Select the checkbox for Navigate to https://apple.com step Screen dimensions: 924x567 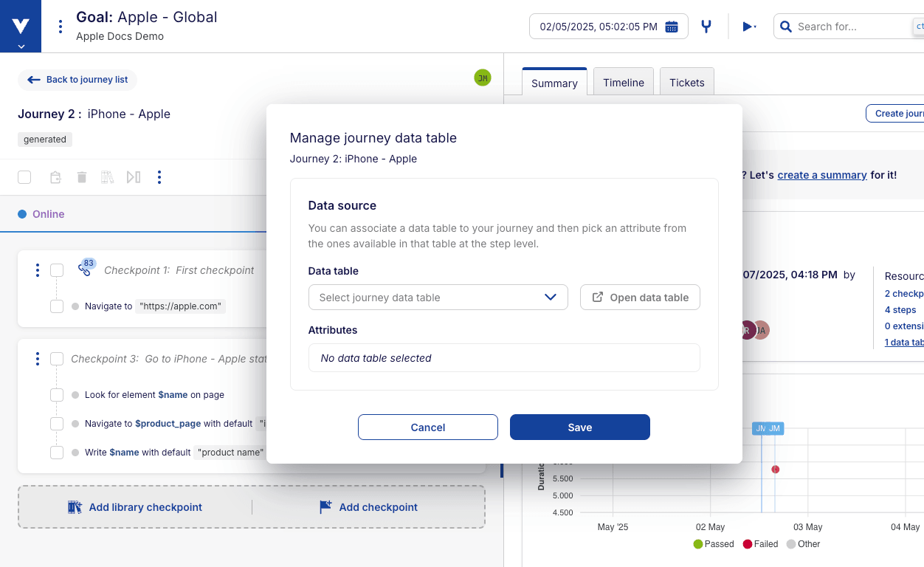pos(57,306)
